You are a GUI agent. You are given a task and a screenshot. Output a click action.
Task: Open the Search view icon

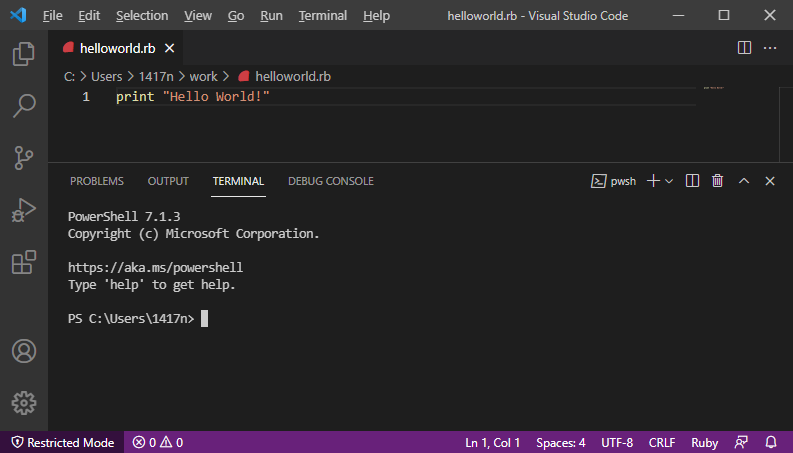point(23,105)
